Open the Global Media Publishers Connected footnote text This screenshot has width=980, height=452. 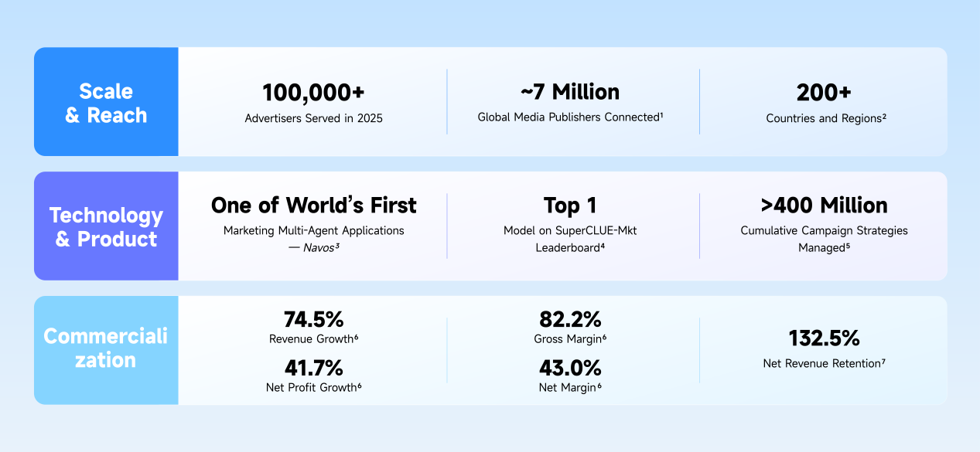click(570, 117)
